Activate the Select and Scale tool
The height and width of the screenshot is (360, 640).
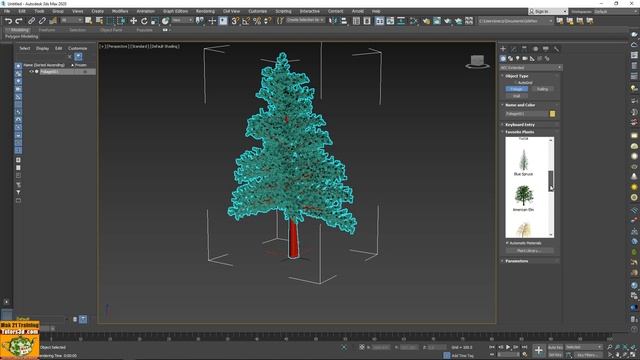coord(155,21)
